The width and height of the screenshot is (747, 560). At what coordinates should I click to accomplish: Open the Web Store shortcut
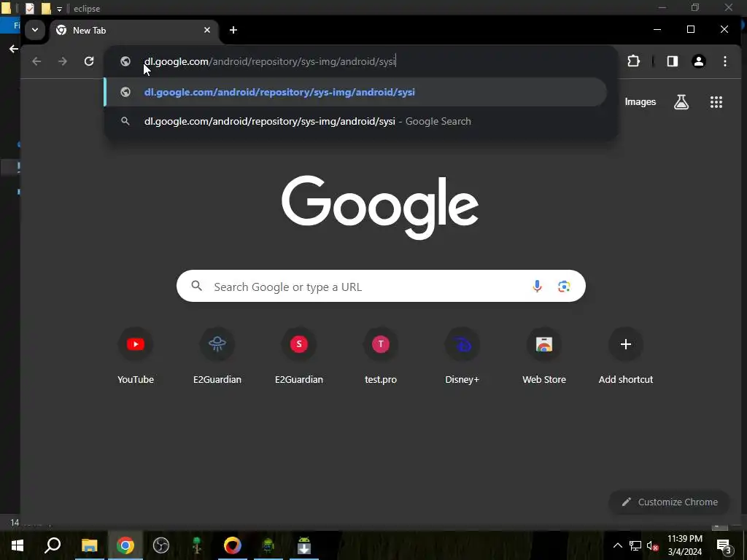[544, 355]
